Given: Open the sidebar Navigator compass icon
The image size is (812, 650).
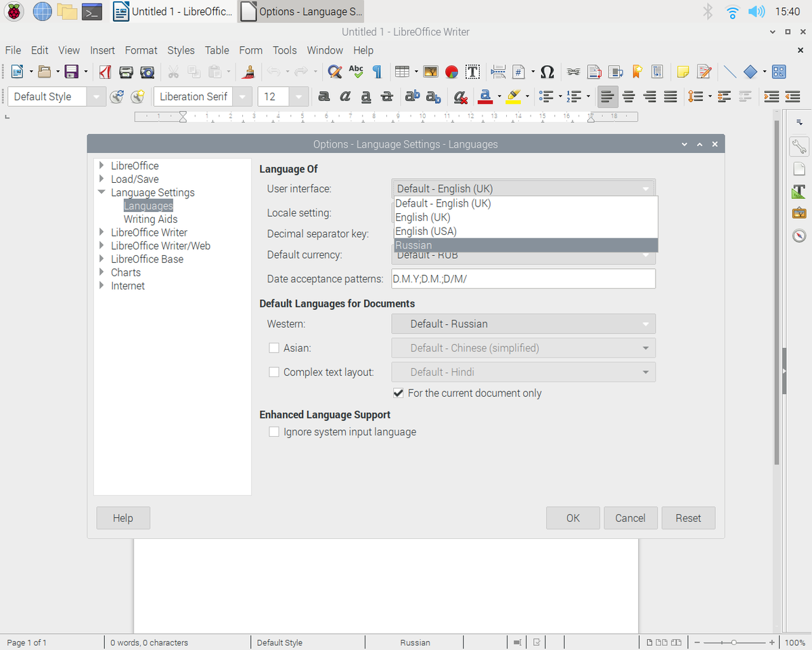Looking at the screenshot, I should [x=799, y=236].
